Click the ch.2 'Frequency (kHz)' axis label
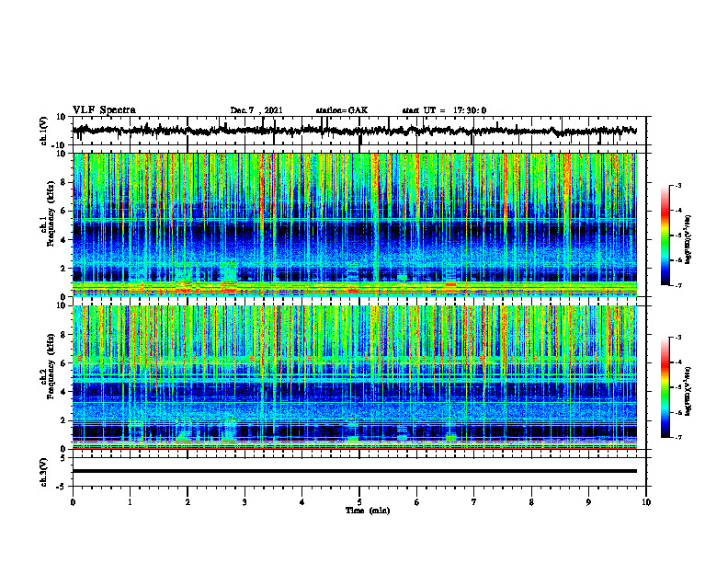Viewport: 728px width, 563px height. pyautogui.click(x=51, y=366)
